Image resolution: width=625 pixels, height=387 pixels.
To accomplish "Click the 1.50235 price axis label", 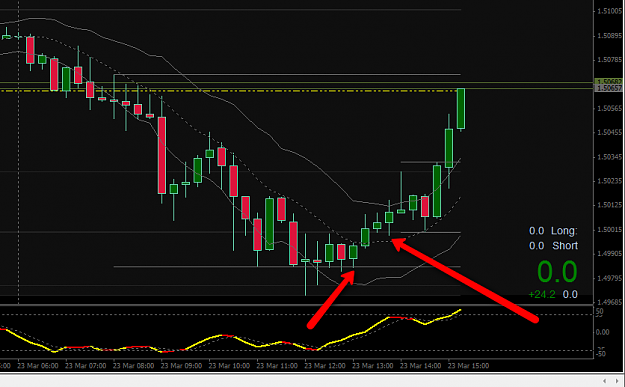I will tap(609, 181).
